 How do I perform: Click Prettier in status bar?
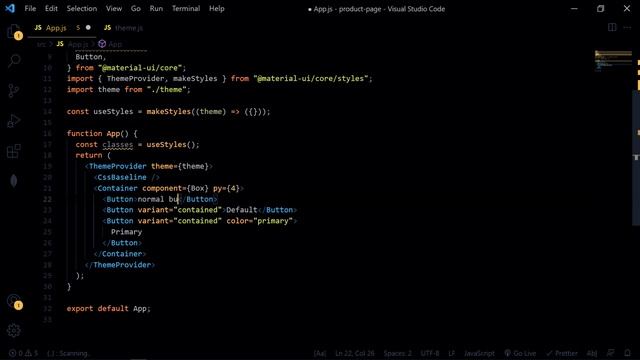562,353
